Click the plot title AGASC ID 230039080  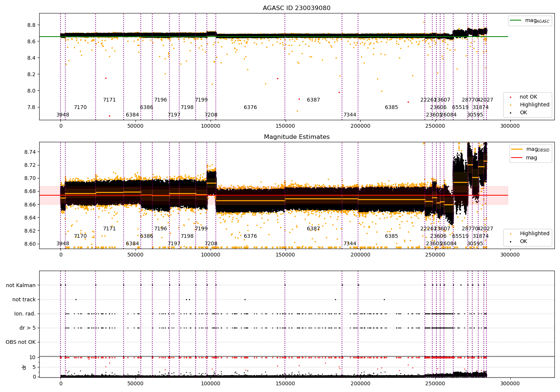296,8
